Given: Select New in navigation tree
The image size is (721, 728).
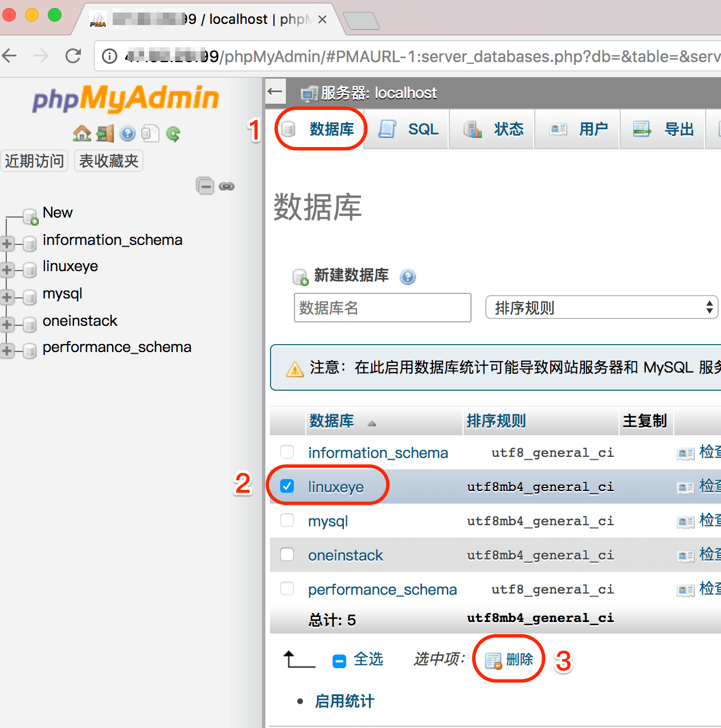Looking at the screenshot, I should 58,212.
